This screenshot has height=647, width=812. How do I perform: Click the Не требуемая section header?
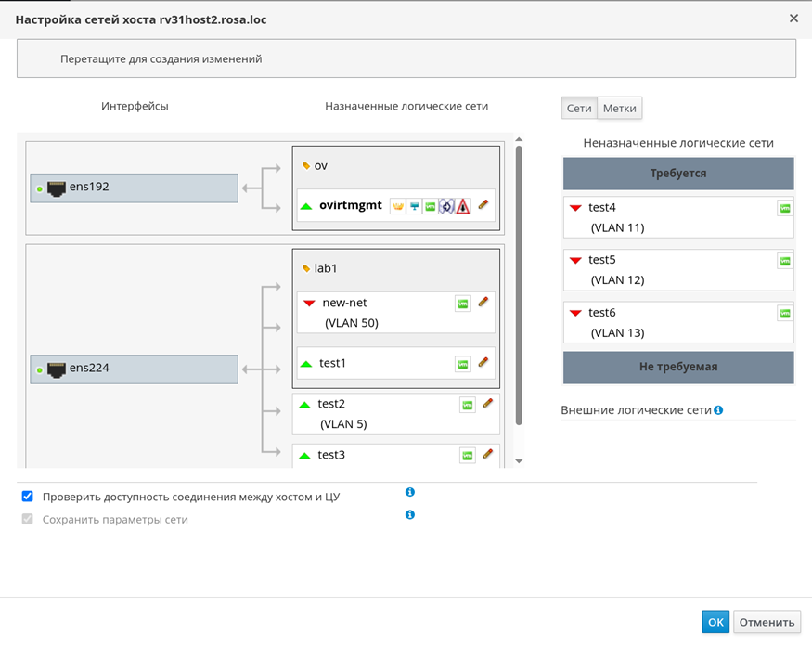678,367
